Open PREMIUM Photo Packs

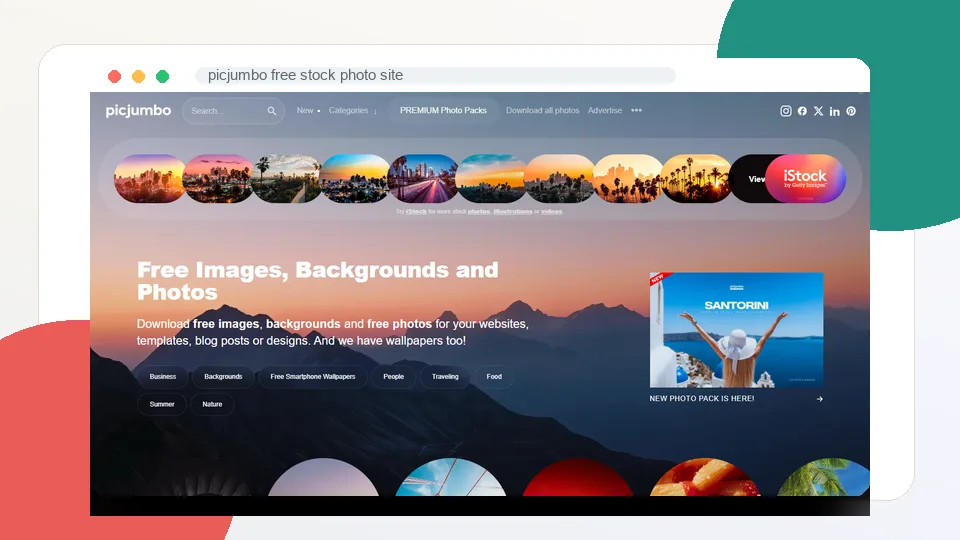coord(443,110)
